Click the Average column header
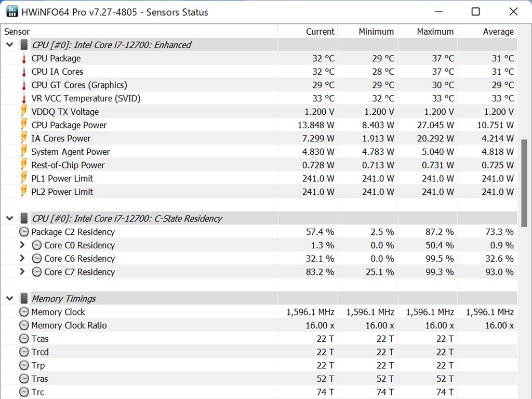This screenshot has height=399, width=532. 498,32
